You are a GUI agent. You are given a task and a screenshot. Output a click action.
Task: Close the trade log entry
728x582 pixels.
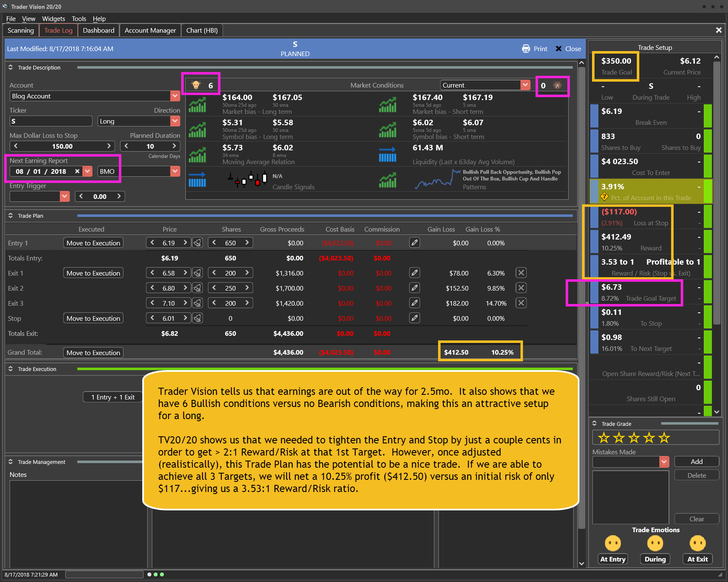(568, 49)
